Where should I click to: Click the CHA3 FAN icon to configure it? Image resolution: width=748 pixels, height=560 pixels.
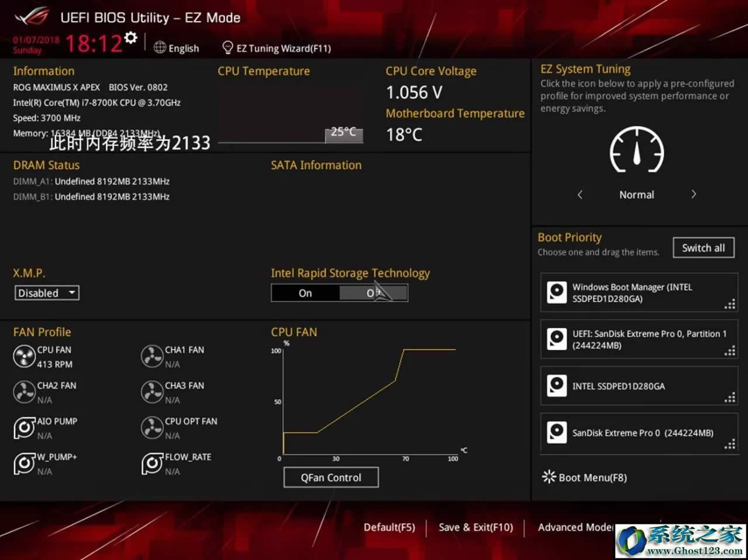pos(152,392)
